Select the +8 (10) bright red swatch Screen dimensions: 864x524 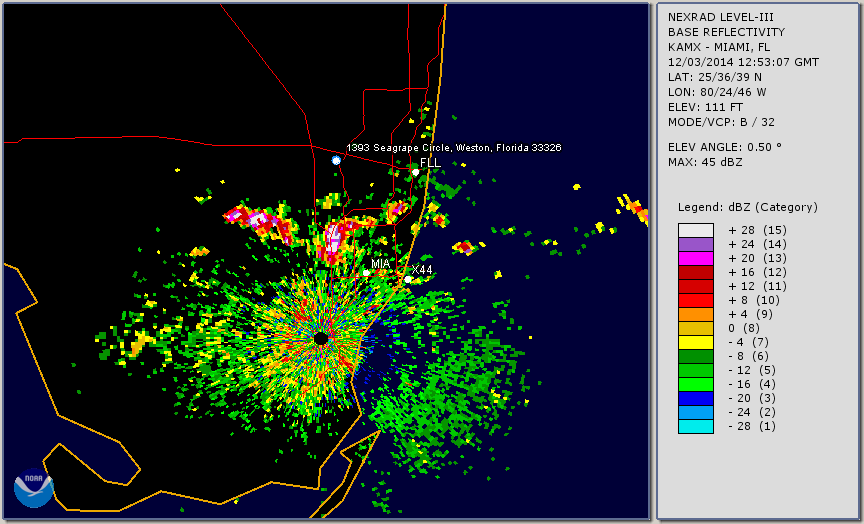696,300
